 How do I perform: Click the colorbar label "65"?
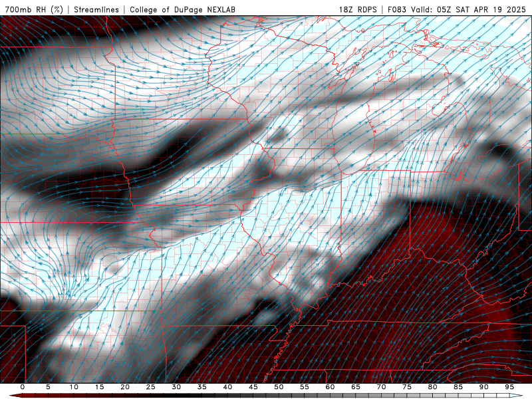tap(356, 387)
